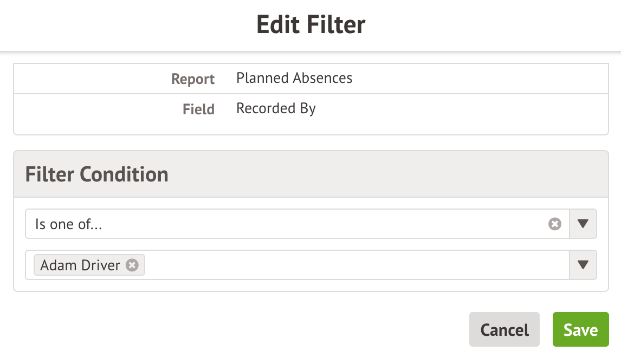Viewport: 621px width, 364px height.
Task: Click the 'Is one of...' combo box text
Action: pyautogui.click(x=69, y=224)
